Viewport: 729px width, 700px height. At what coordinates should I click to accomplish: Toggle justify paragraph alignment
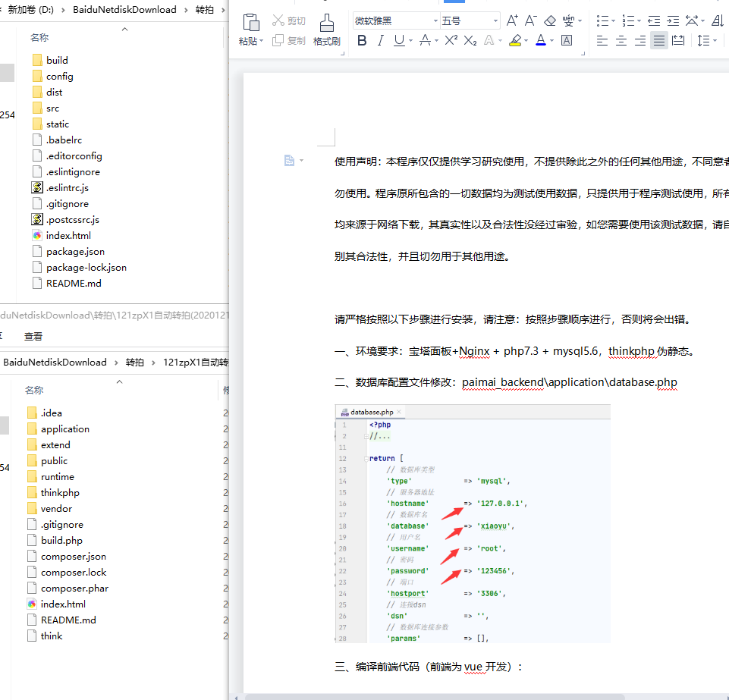[x=659, y=40]
